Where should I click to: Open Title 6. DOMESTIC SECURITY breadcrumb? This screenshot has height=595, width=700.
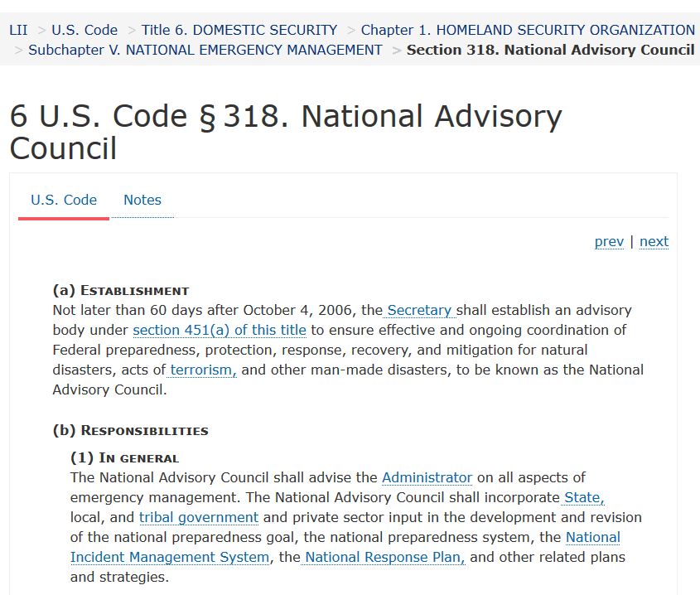(x=239, y=30)
